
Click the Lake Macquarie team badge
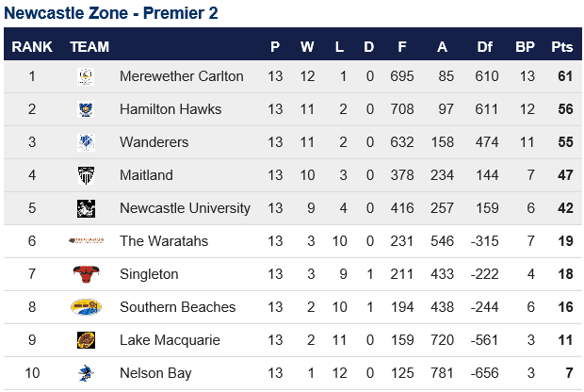pyautogui.click(x=86, y=340)
